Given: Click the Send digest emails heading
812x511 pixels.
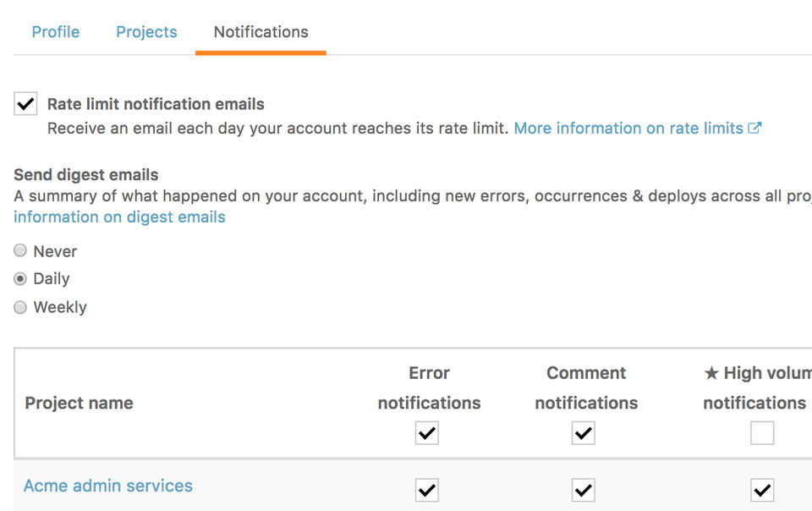Looking at the screenshot, I should click(x=86, y=176).
